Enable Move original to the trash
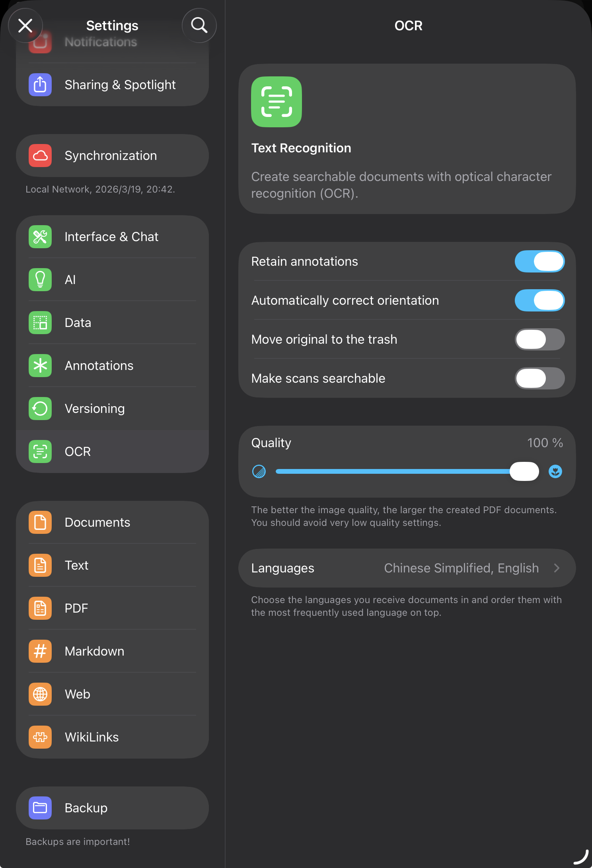The width and height of the screenshot is (592, 868). click(539, 339)
